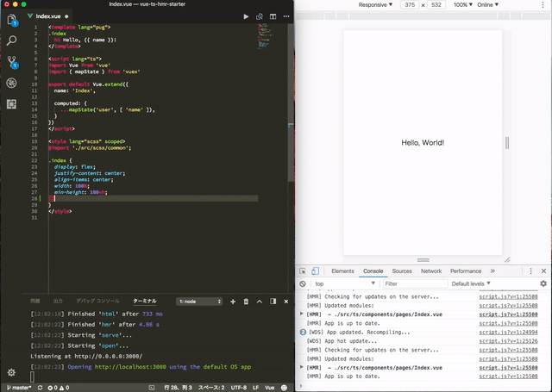Click the console prompt input line
Screen dimensions: 552x392
click(423, 386)
